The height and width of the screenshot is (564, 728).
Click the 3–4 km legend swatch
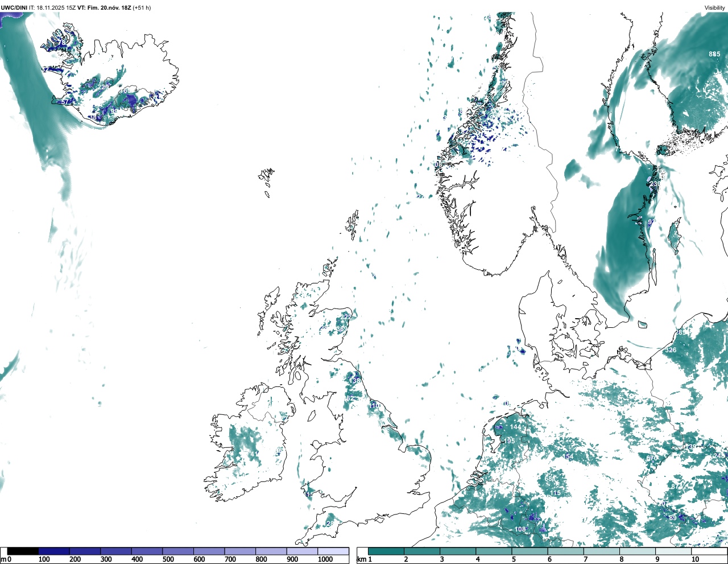click(x=458, y=551)
